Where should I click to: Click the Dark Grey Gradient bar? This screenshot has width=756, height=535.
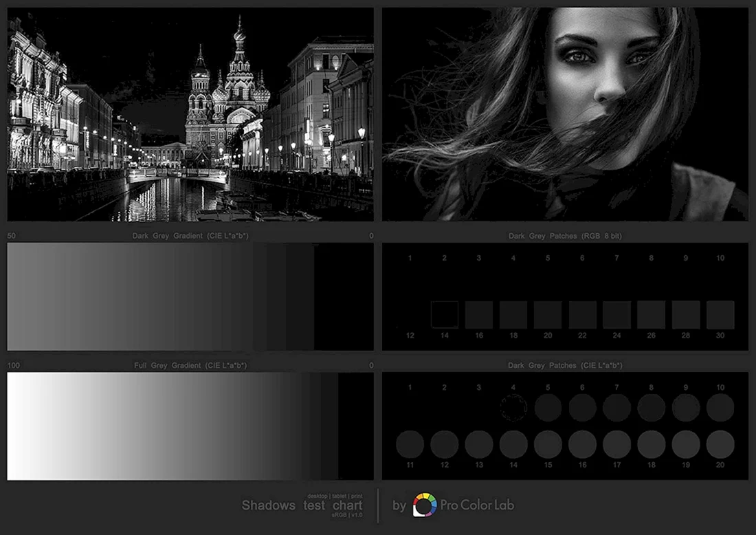pyautogui.click(x=190, y=296)
